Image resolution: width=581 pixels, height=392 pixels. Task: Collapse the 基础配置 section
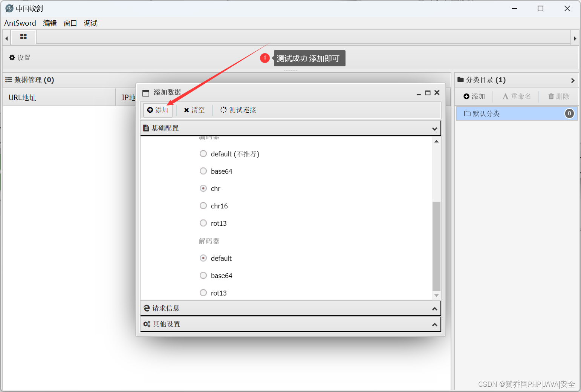coord(290,128)
